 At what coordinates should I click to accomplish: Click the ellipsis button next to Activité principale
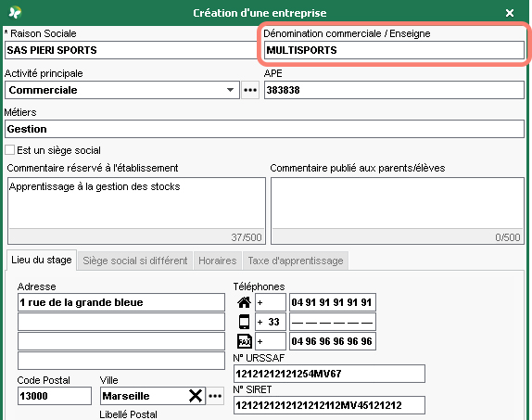click(250, 90)
